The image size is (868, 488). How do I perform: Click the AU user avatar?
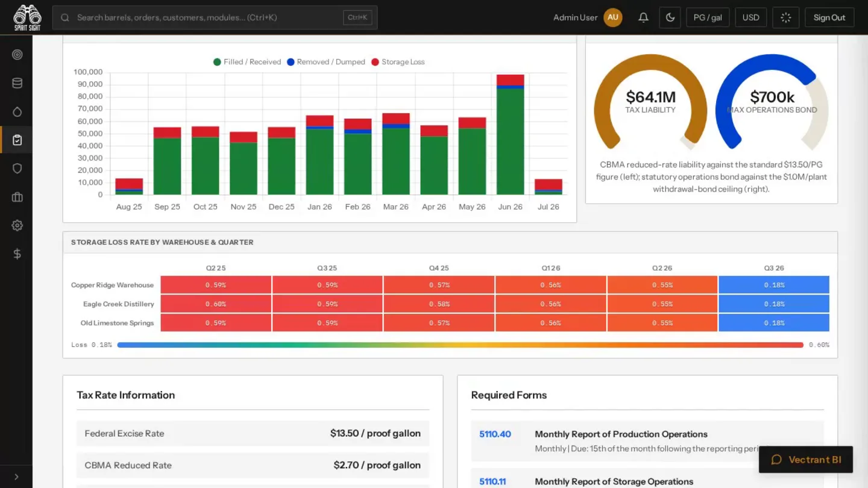click(x=613, y=17)
